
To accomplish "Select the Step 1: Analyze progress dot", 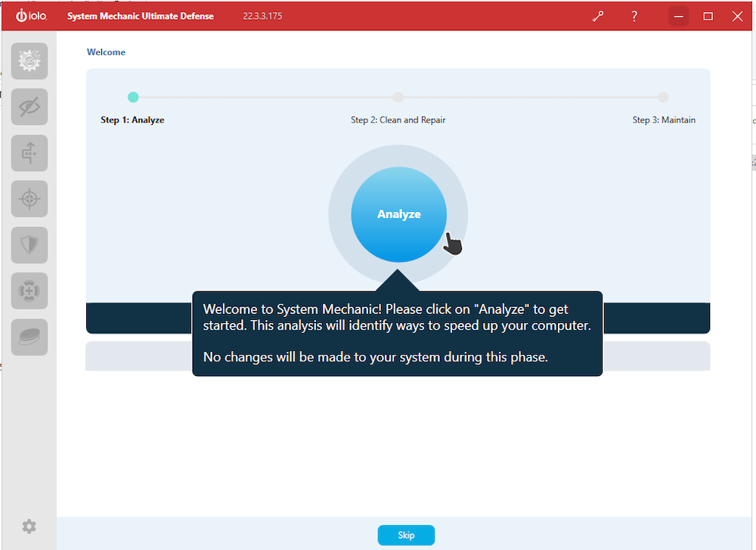I will (133, 97).
